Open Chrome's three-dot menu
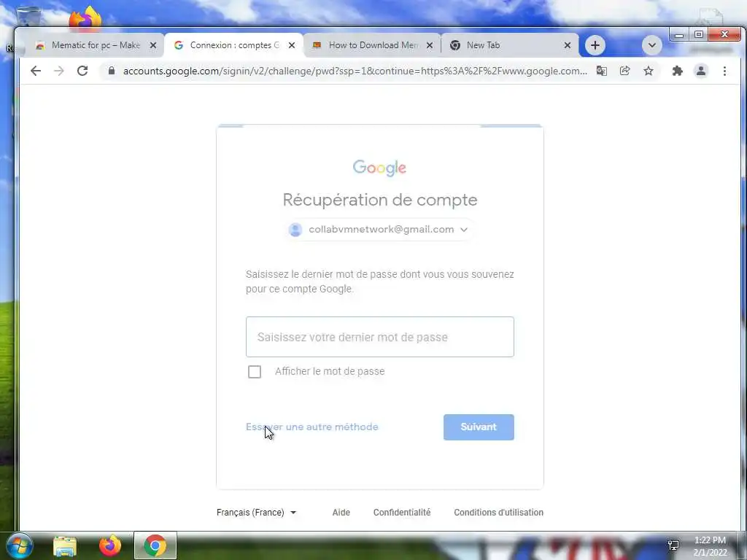 724,71
